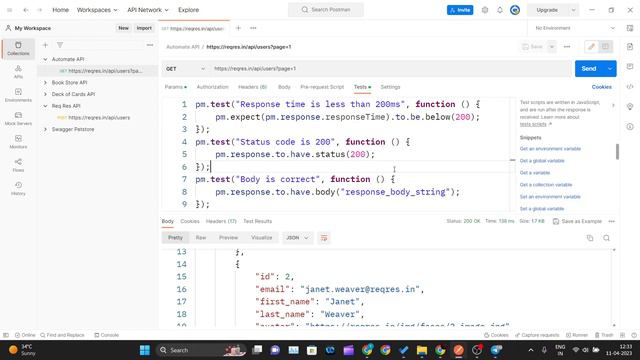Image resolution: width=640 pixels, height=360 pixels.
Task: Go forward with the right arrow
Action: pos(40,10)
